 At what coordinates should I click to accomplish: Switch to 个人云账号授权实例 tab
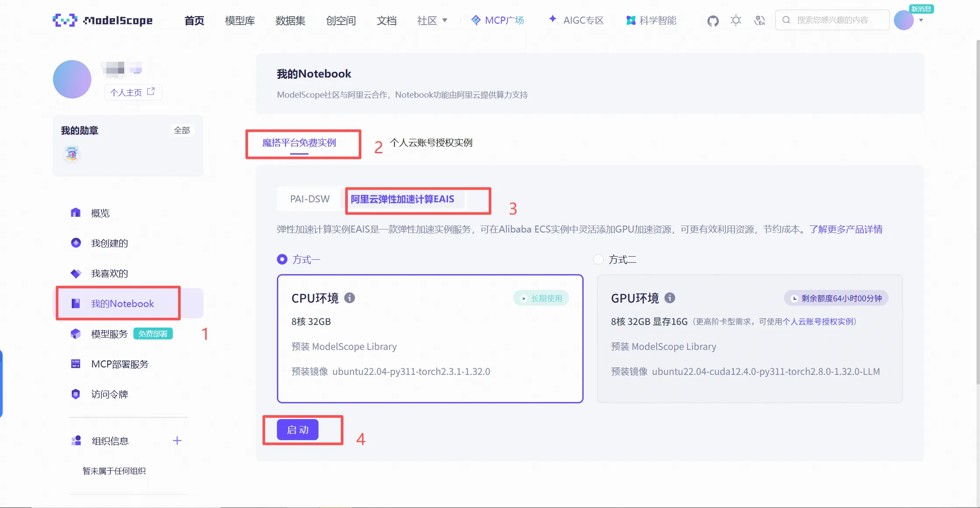tap(431, 143)
